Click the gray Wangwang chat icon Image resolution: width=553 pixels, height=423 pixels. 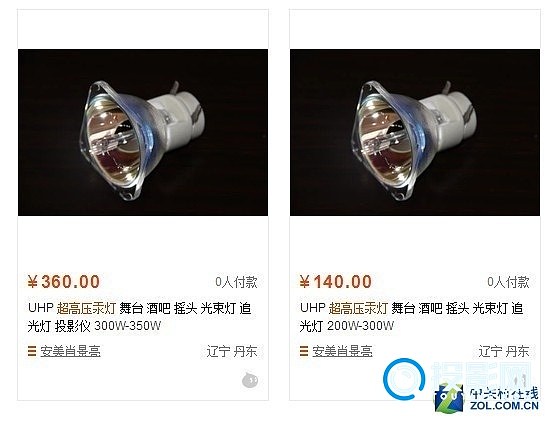(250, 380)
